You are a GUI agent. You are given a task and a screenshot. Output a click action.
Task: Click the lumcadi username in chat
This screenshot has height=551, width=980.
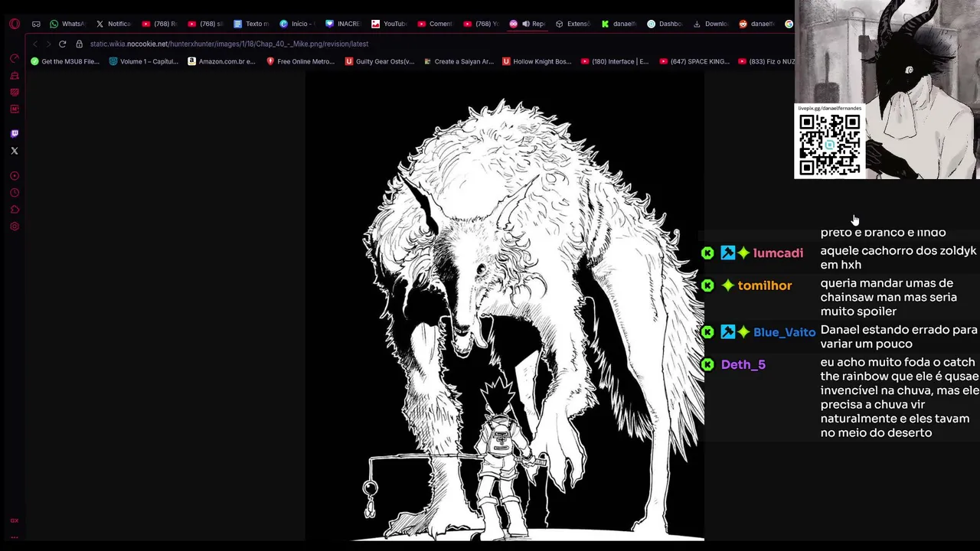tap(778, 253)
